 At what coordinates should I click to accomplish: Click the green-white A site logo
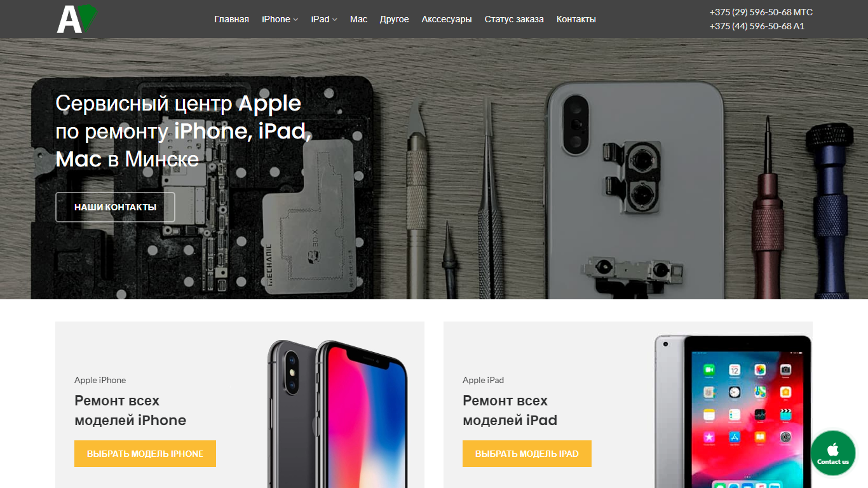tap(77, 19)
